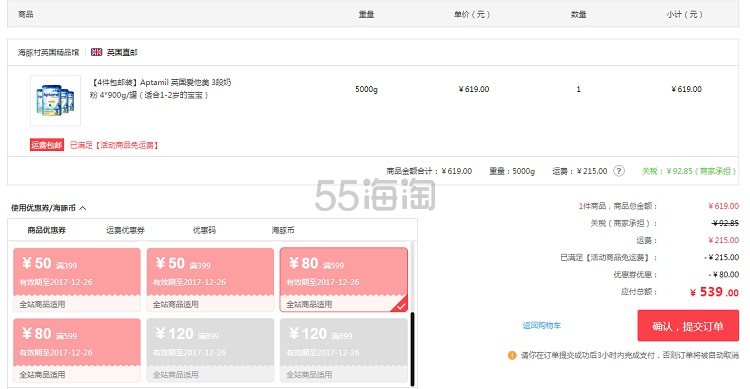Click the 商品 column header
The height and width of the screenshot is (389, 750).
(26, 14)
